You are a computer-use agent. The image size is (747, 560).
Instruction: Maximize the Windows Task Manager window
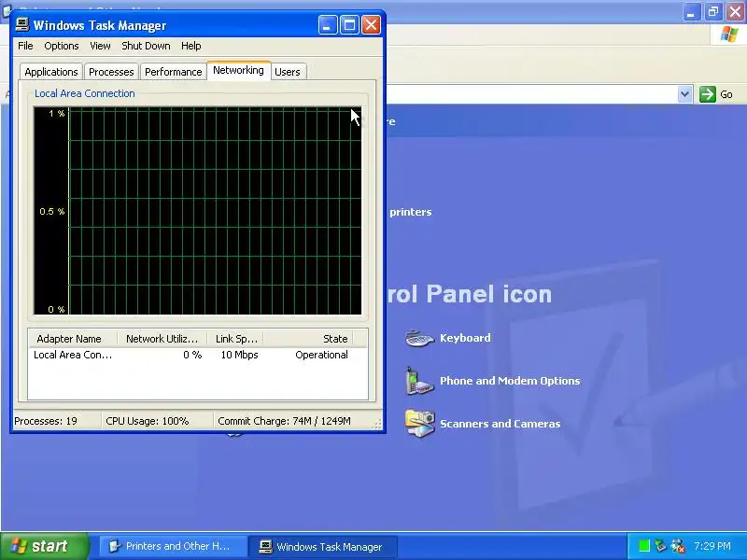coord(349,25)
